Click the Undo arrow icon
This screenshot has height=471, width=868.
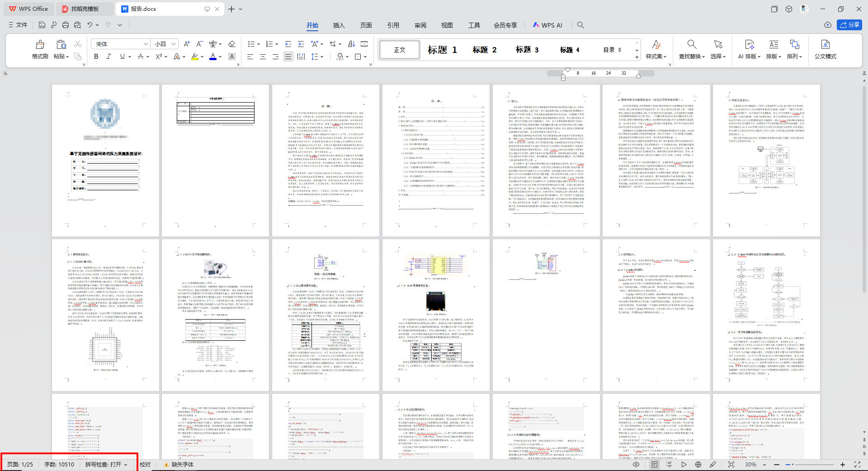(90, 25)
